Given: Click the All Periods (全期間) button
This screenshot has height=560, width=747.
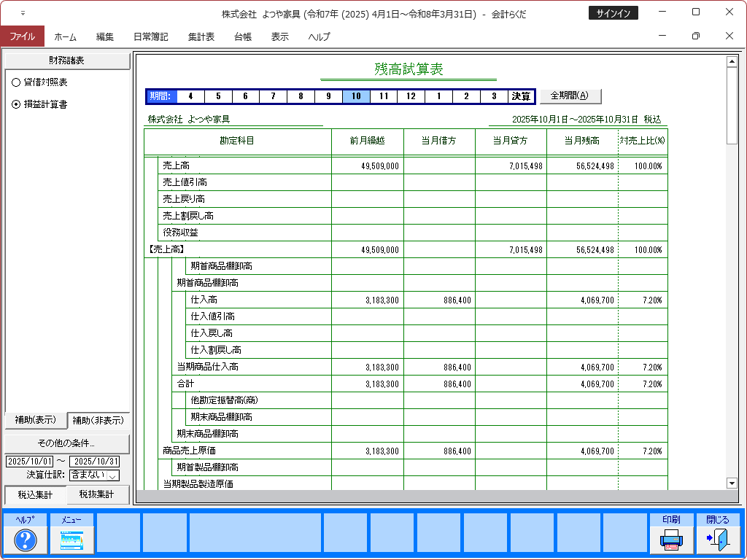Looking at the screenshot, I should pos(570,96).
